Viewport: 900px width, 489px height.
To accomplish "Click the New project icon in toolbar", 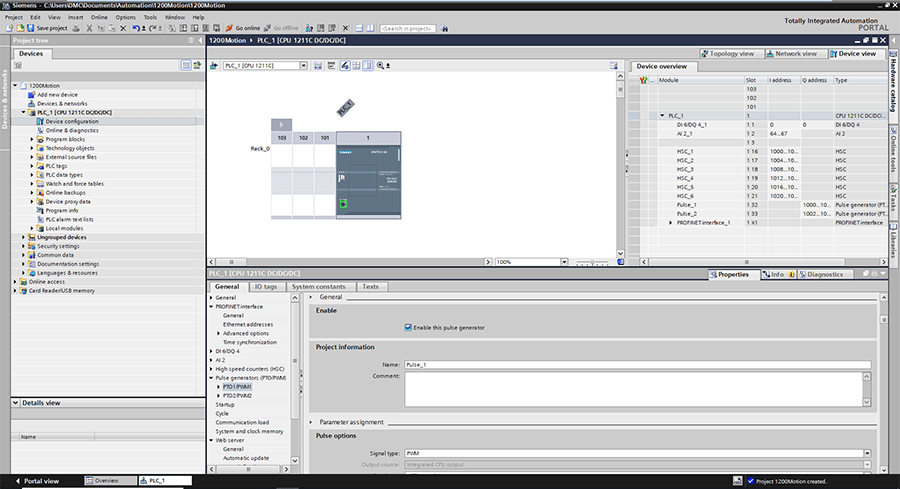I will tap(9, 28).
